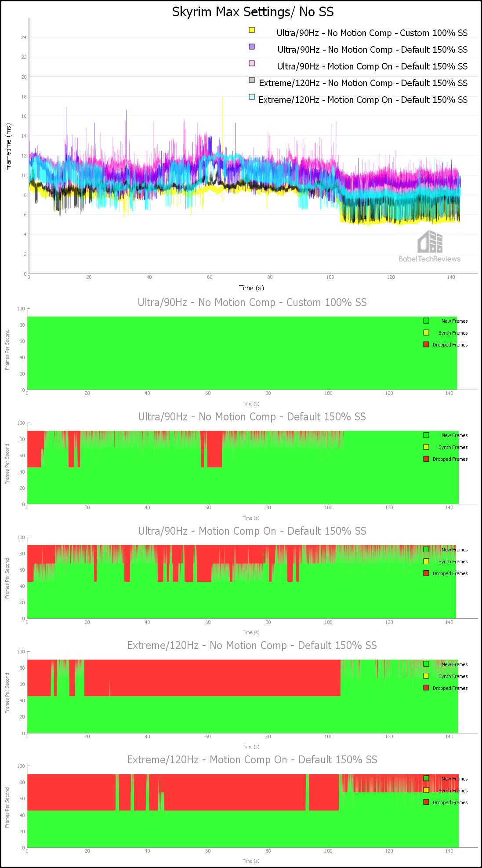This screenshot has width=482, height=868.
Task: Click green New Frames swatch in Custom 100% SS chart
Action: (x=426, y=321)
